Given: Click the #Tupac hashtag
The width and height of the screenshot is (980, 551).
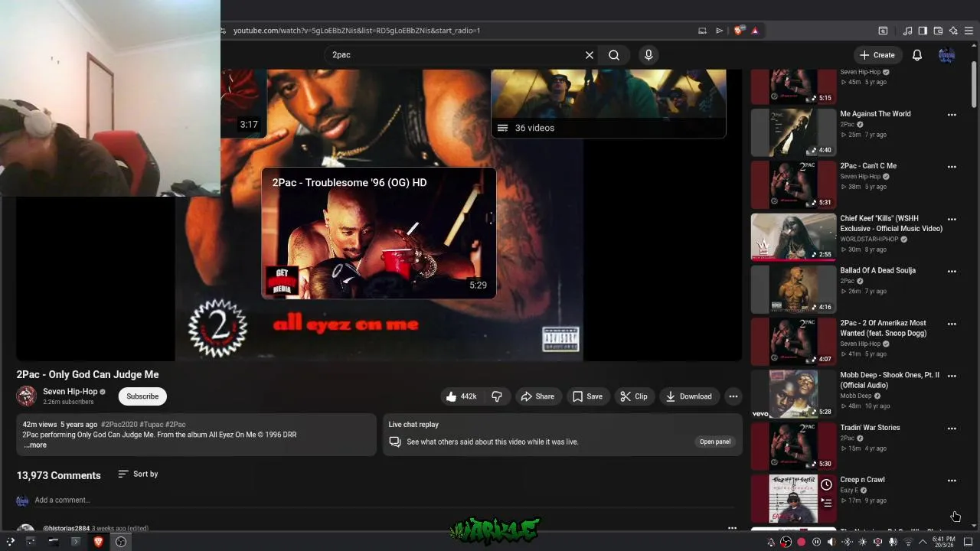Looking at the screenshot, I should tap(152, 424).
